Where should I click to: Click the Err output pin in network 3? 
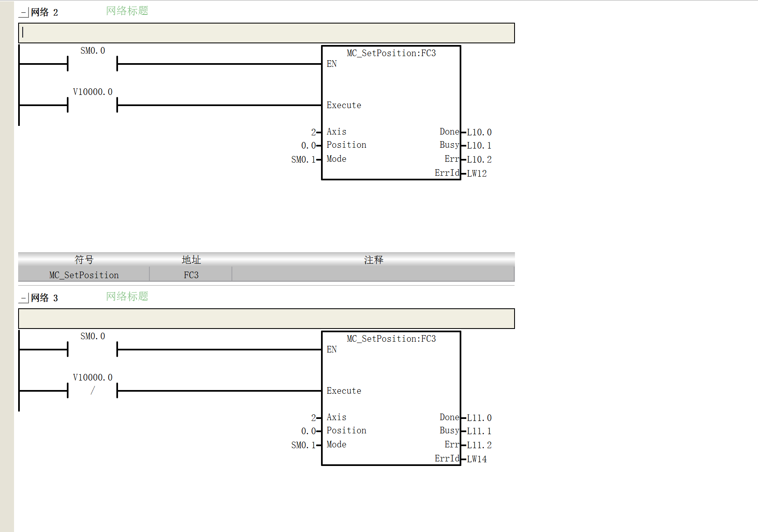452,445
